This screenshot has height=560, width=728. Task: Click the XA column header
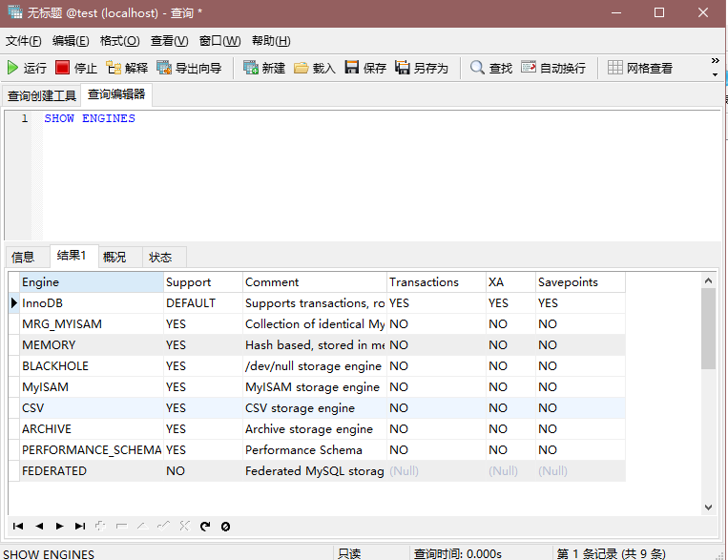510,281
